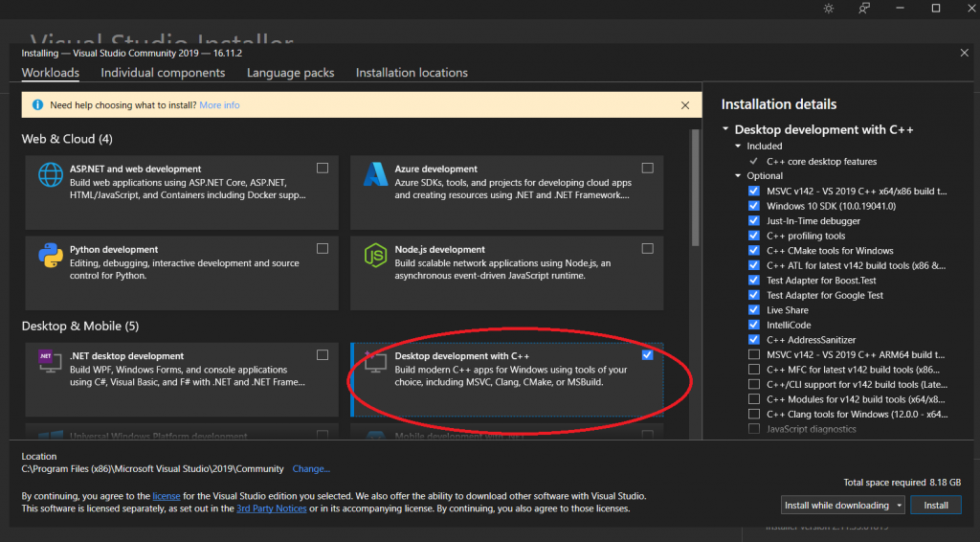980x542 pixels.
Task: Dismiss the help banner with its X
Action: pos(685,105)
